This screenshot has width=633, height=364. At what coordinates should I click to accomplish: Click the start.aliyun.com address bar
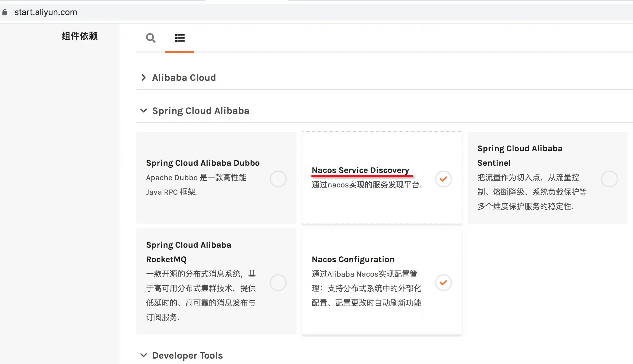(x=46, y=12)
